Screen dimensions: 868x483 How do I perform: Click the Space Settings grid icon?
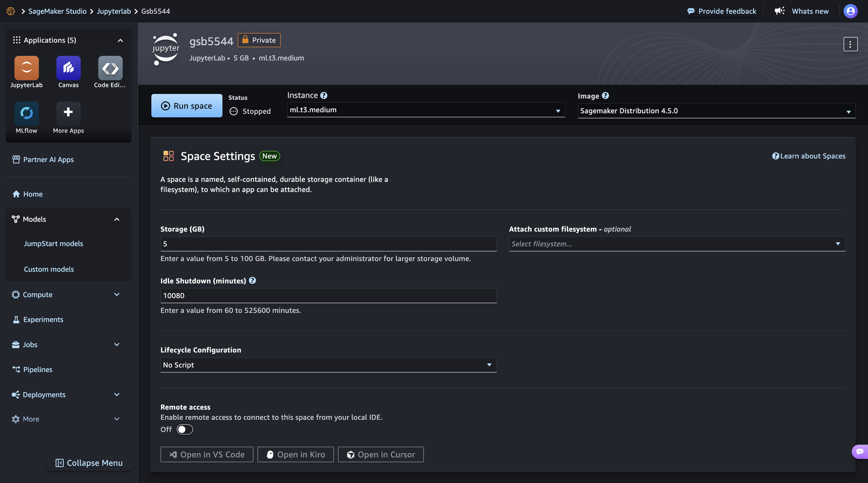coord(168,156)
